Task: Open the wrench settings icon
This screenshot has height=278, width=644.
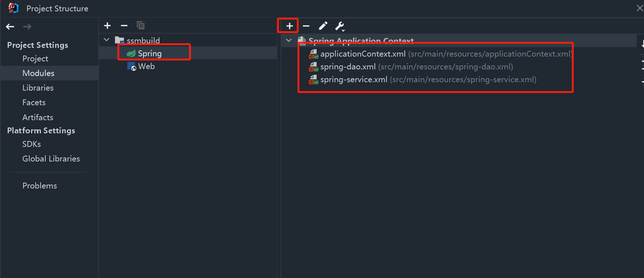Action: coord(340,26)
